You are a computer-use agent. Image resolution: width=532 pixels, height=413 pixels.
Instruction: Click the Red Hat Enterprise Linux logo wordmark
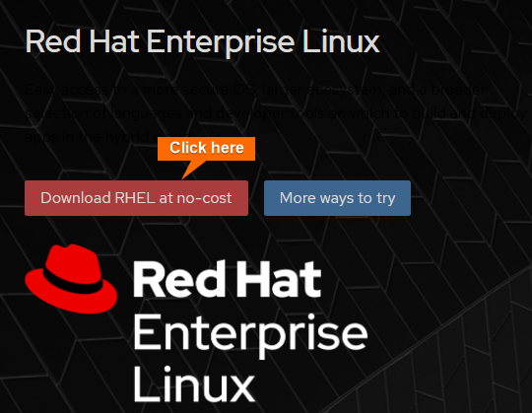[250, 331]
